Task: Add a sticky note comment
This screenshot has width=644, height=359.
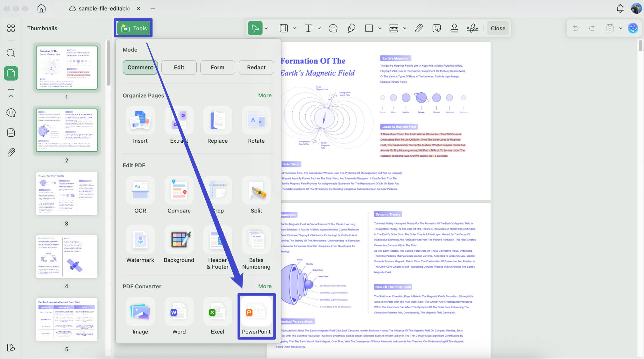Action: pyautogui.click(x=333, y=28)
